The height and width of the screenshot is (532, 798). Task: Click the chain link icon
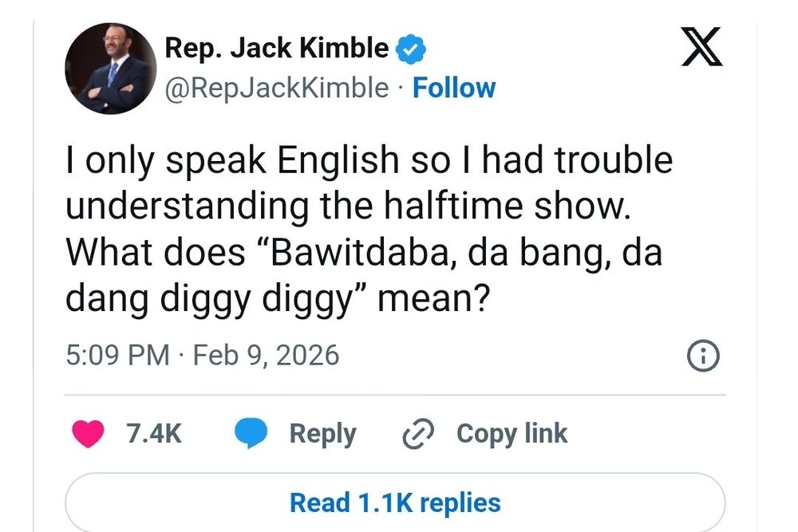tap(418, 435)
